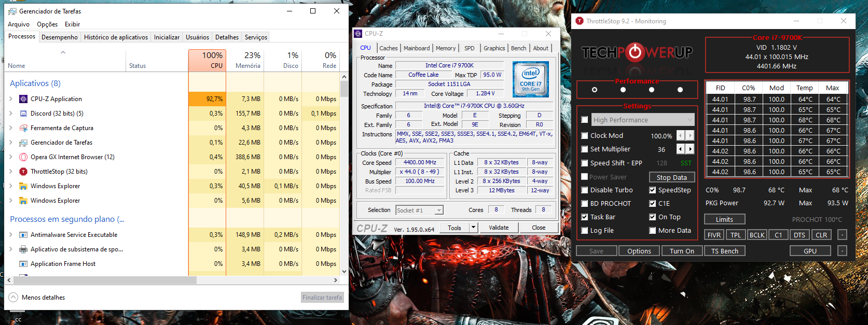868x325 pixels.
Task: Click the Task Manager vertical scrollbar thumb
Action: coord(344,89)
